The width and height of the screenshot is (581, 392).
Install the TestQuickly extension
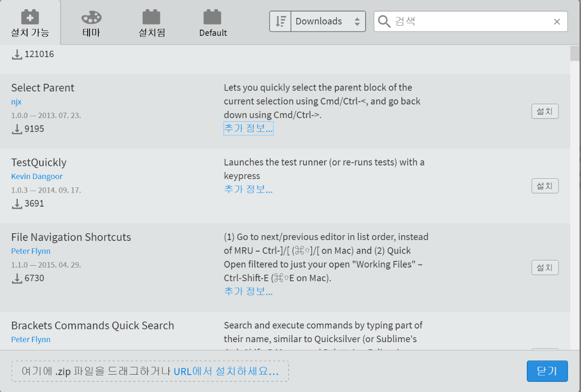545,186
